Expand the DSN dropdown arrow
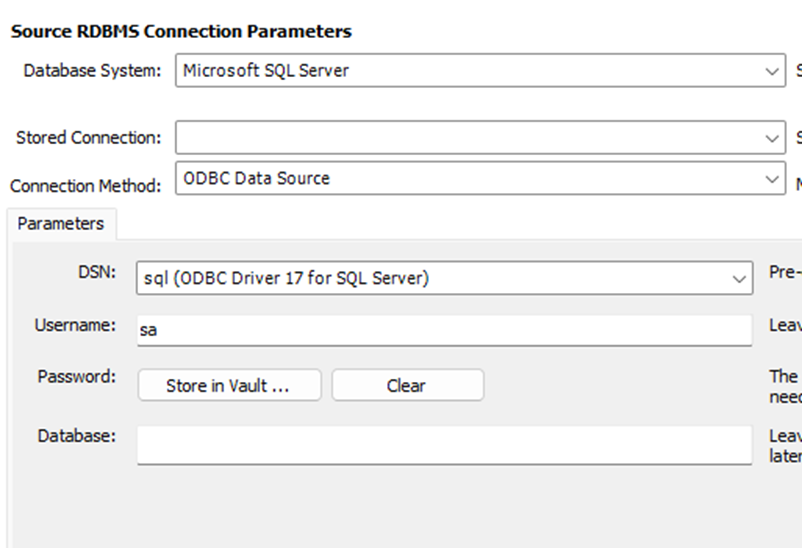Image resolution: width=802 pixels, height=548 pixels. click(x=739, y=278)
